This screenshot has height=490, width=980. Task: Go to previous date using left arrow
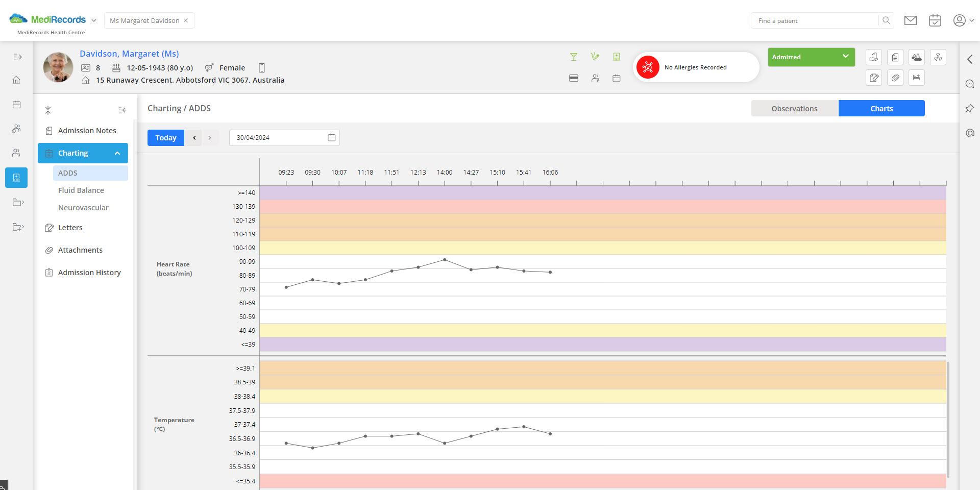(x=194, y=138)
